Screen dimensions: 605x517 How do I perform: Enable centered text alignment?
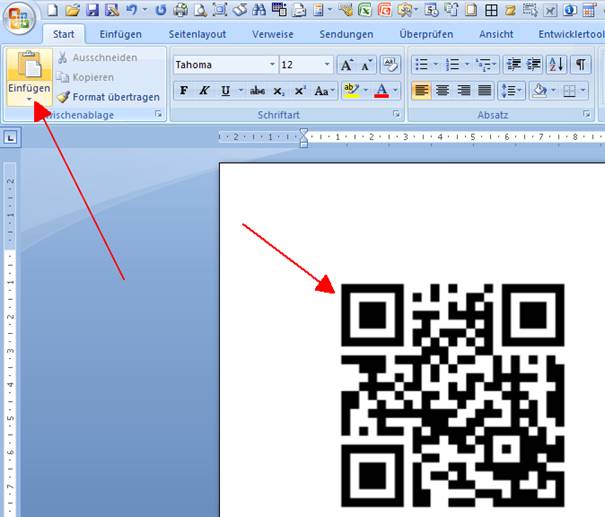click(x=442, y=91)
